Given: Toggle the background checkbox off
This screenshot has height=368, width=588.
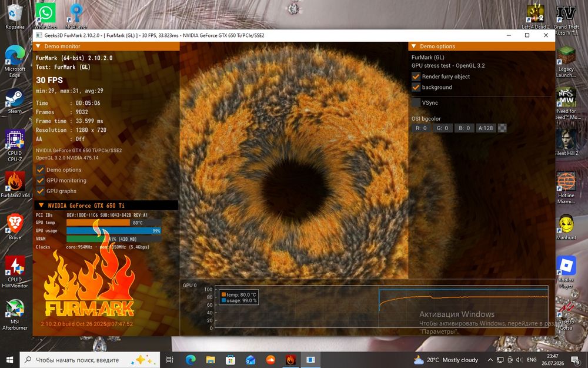Looking at the screenshot, I should [x=416, y=87].
